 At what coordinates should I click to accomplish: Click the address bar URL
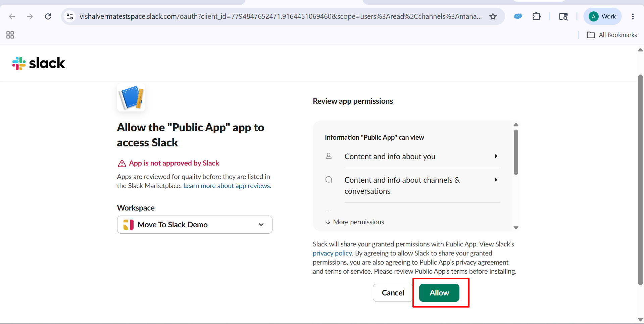(280, 16)
